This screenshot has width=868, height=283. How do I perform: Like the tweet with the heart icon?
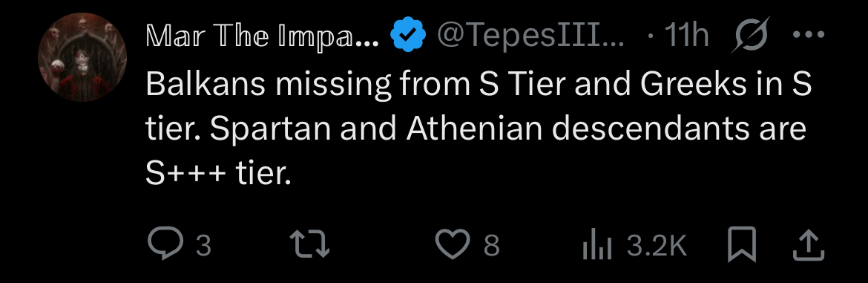(453, 245)
